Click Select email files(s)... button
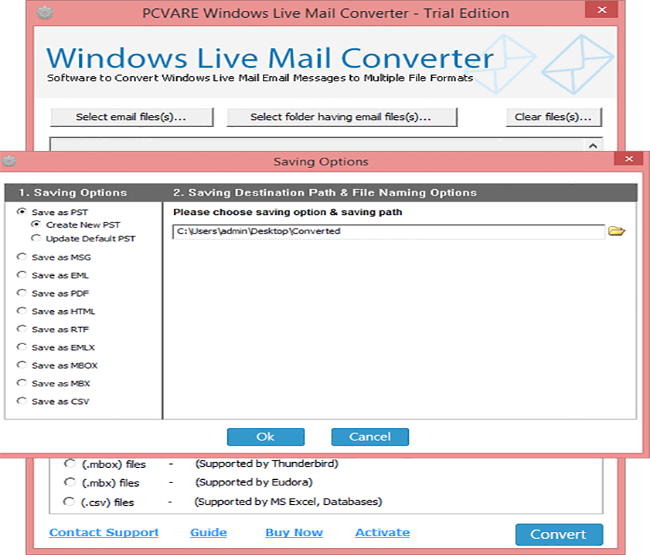This screenshot has width=650, height=555. click(x=131, y=117)
